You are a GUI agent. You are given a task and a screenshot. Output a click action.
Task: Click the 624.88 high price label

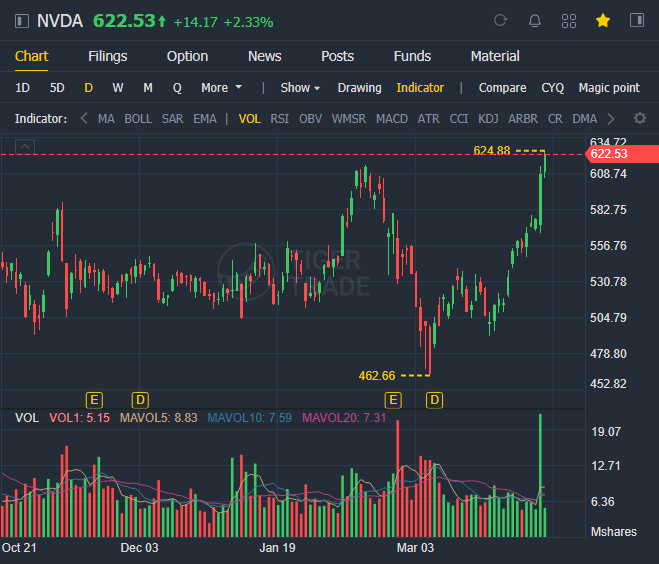coord(491,150)
